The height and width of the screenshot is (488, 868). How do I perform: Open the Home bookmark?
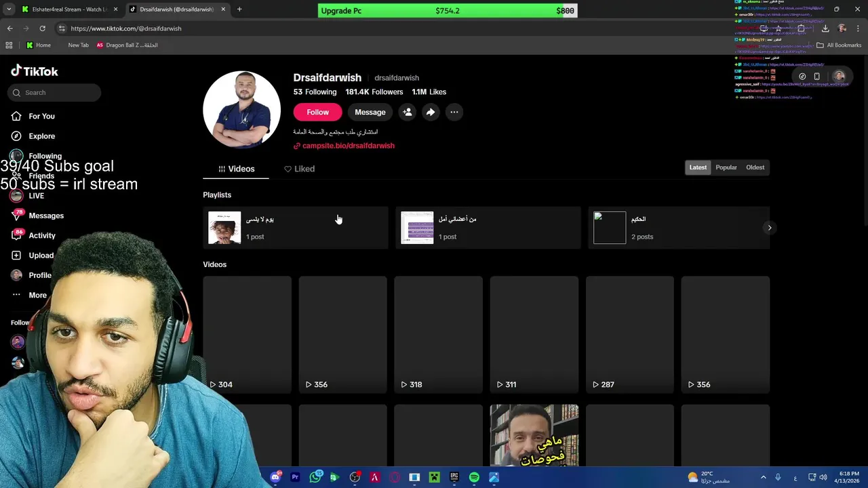click(39, 45)
